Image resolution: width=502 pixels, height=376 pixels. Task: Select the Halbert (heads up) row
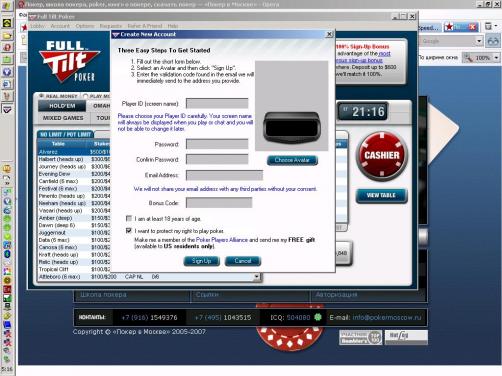pyautogui.click(x=74, y=159)
